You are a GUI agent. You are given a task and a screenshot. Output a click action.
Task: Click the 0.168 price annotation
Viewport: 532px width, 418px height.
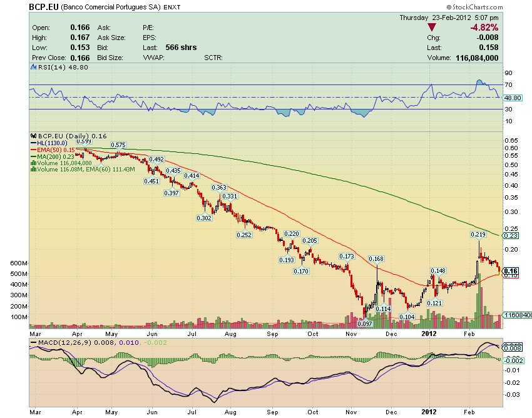(376, 259)
